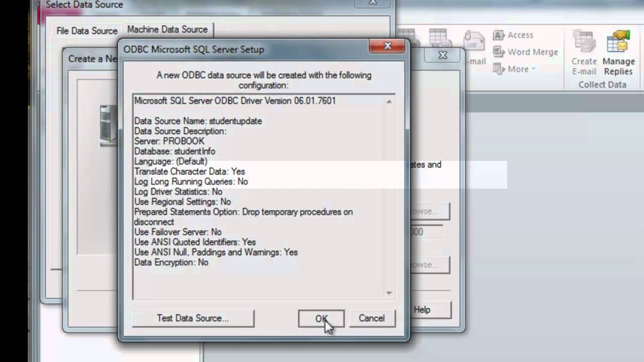This screenshot has height=362, width=644.
Task: Select the Use Regional Settings: No line
Action: 182,202
